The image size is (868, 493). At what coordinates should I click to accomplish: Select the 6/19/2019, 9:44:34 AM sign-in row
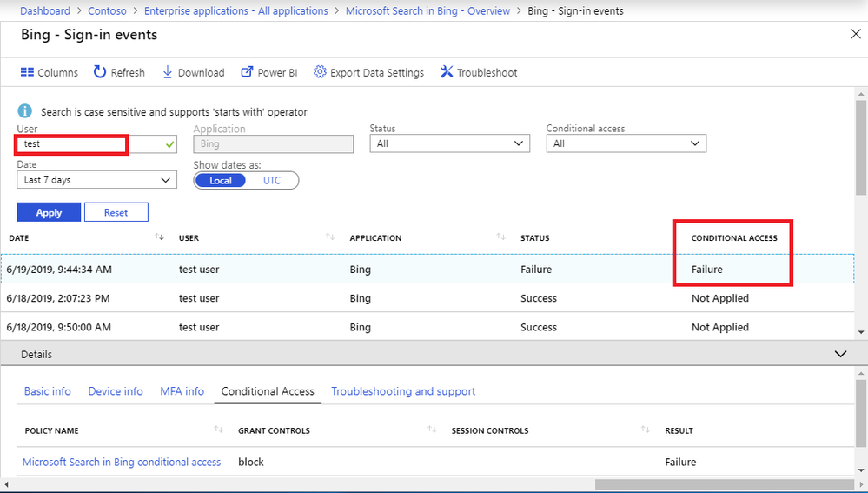[427, 270]
